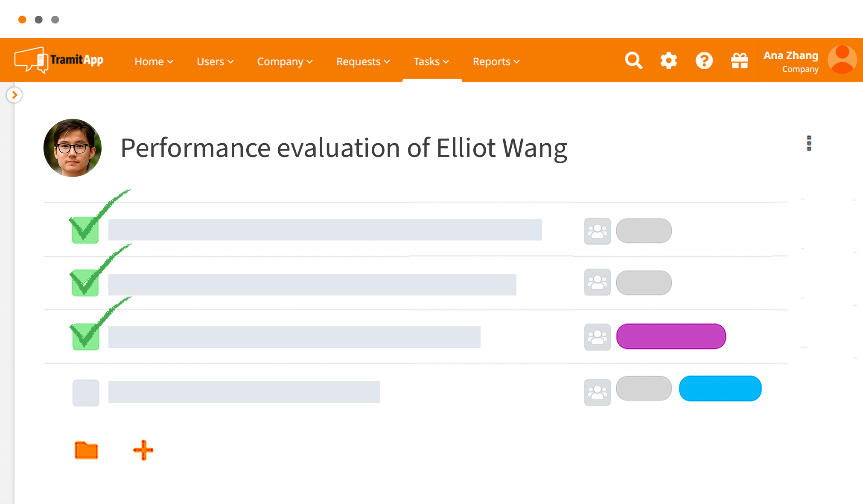
Task: Open the orange folder icon
Action: (x=86, y=450)
